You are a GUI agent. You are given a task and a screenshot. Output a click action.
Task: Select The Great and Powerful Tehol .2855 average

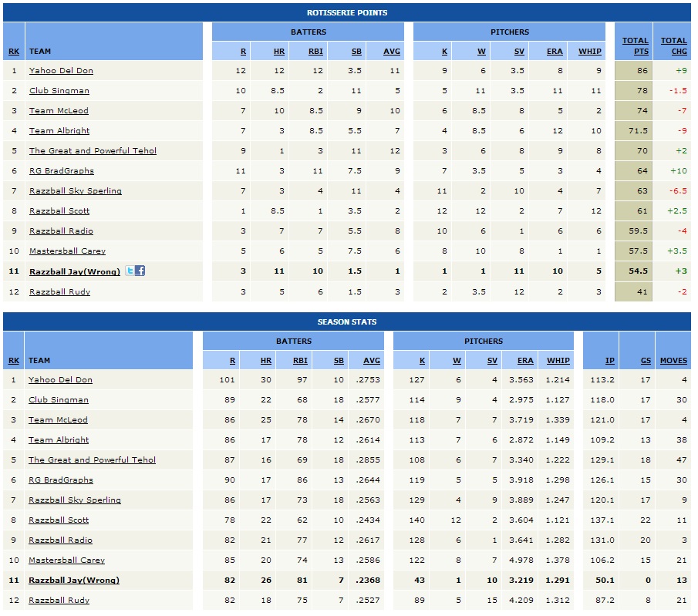(368, 459)
